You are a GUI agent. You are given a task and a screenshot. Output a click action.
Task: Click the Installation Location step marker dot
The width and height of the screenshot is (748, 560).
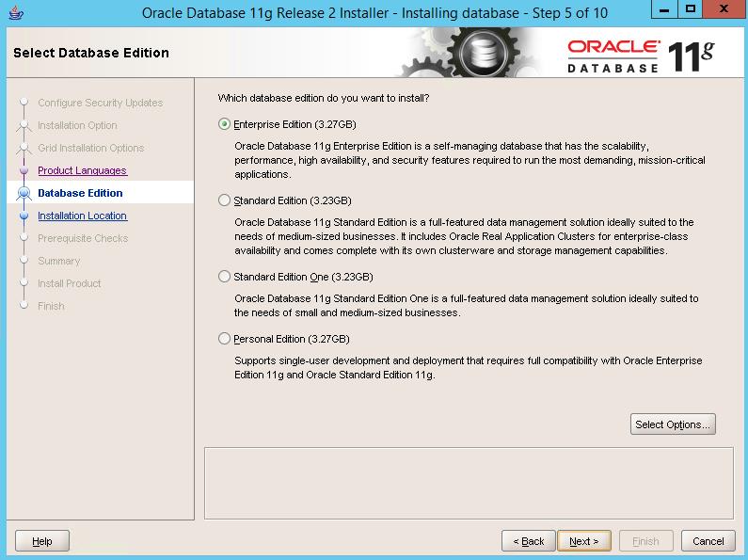click(24, 216)
